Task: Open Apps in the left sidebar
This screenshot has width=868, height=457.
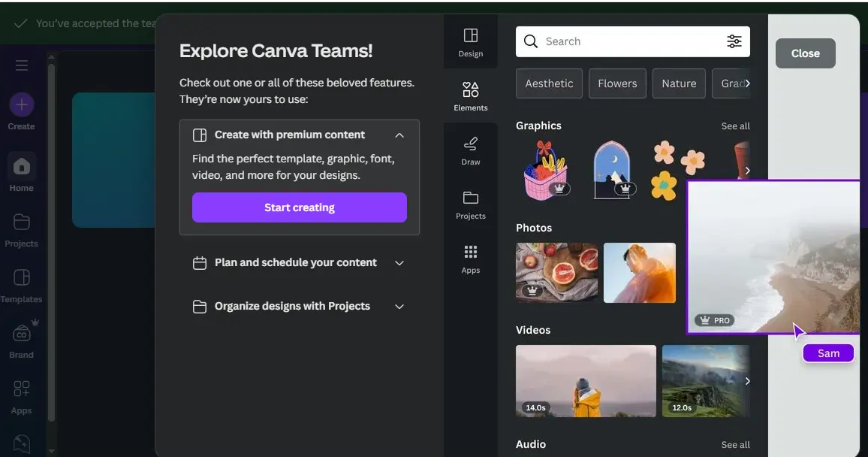Action: (x=22, y=397)
